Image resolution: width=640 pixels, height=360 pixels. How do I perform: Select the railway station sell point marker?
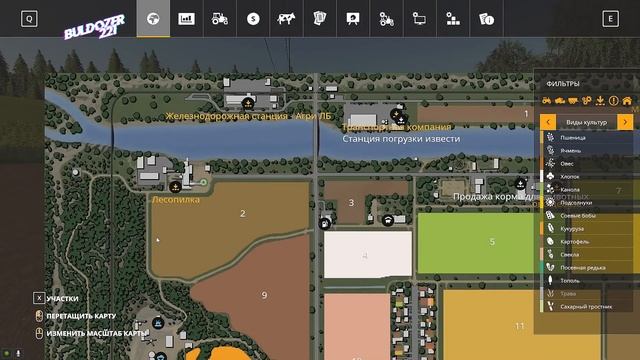(247, 103)
